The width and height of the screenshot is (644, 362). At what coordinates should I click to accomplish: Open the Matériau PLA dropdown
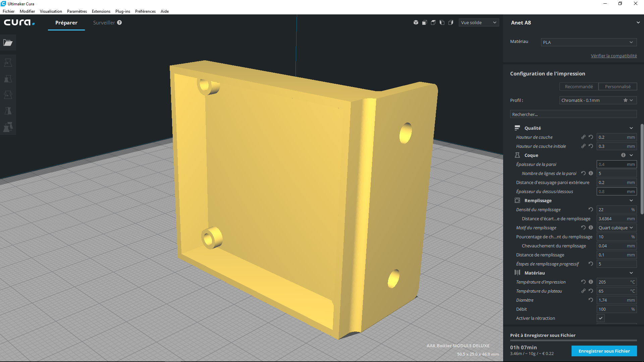(589, 42)
